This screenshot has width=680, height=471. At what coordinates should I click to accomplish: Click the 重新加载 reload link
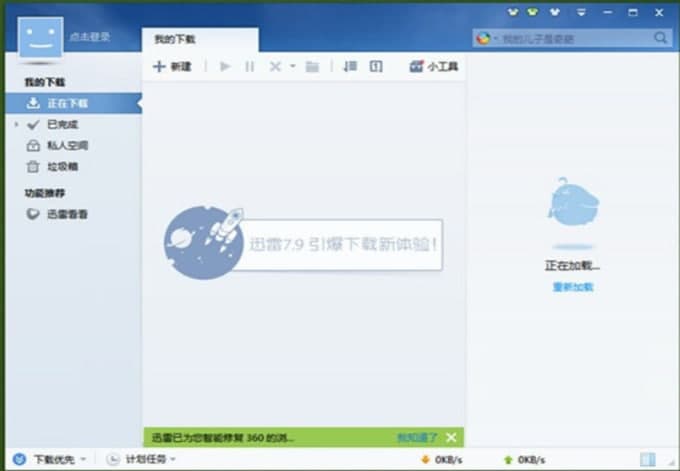[572, 287]
